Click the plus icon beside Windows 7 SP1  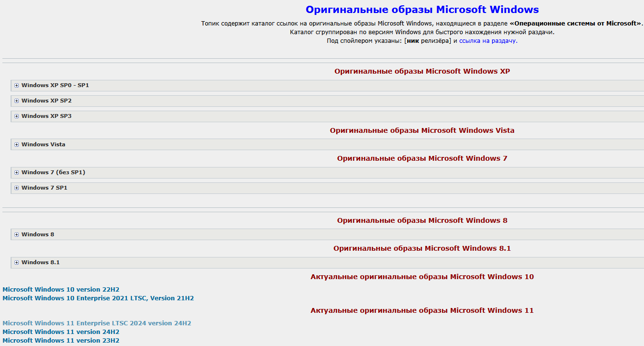click(16, 188)
